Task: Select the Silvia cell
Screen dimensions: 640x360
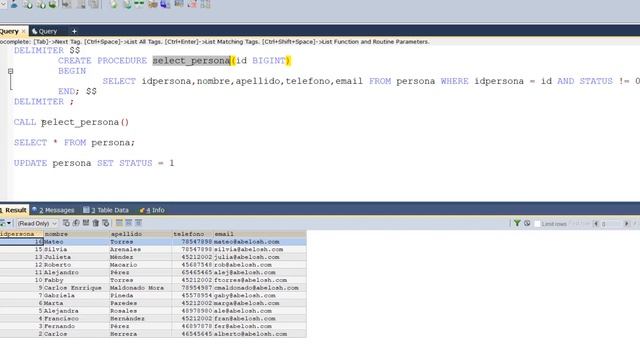Action: pos(76,249)
